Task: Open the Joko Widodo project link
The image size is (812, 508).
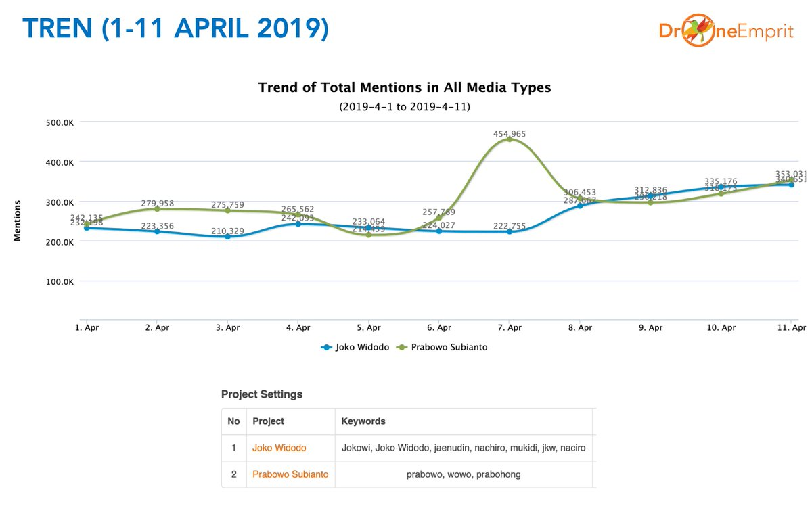Action: [279, 448]
